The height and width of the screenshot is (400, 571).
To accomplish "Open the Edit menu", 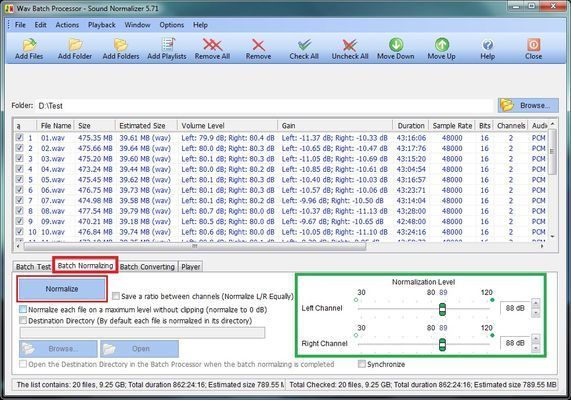I will [x=40, y=25].
